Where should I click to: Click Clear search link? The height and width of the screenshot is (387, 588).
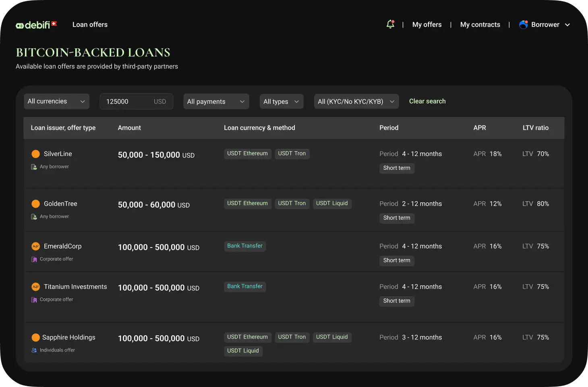point(427,101)
